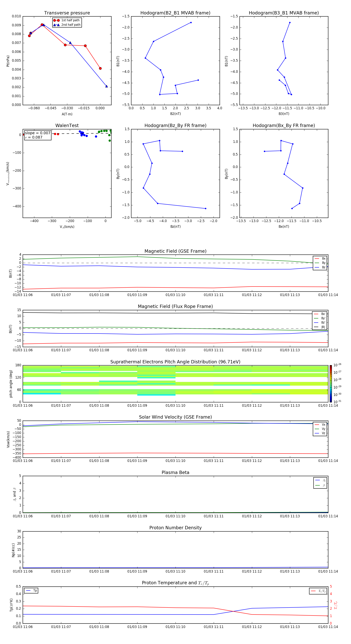The image size is (351, 644).
Task: Select the 'r = 0.087' annotation
Action: [x=34, y=137]
